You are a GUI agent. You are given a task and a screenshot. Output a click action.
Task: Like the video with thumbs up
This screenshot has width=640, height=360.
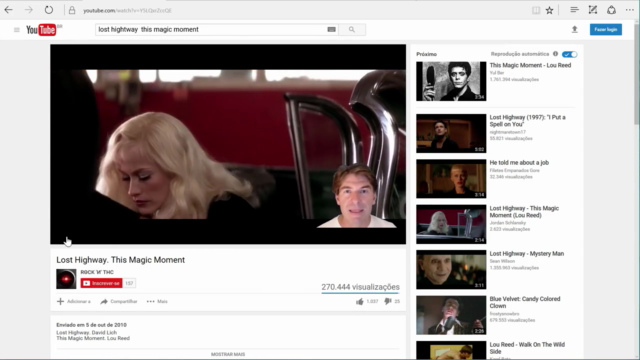[x=360, y=302]
